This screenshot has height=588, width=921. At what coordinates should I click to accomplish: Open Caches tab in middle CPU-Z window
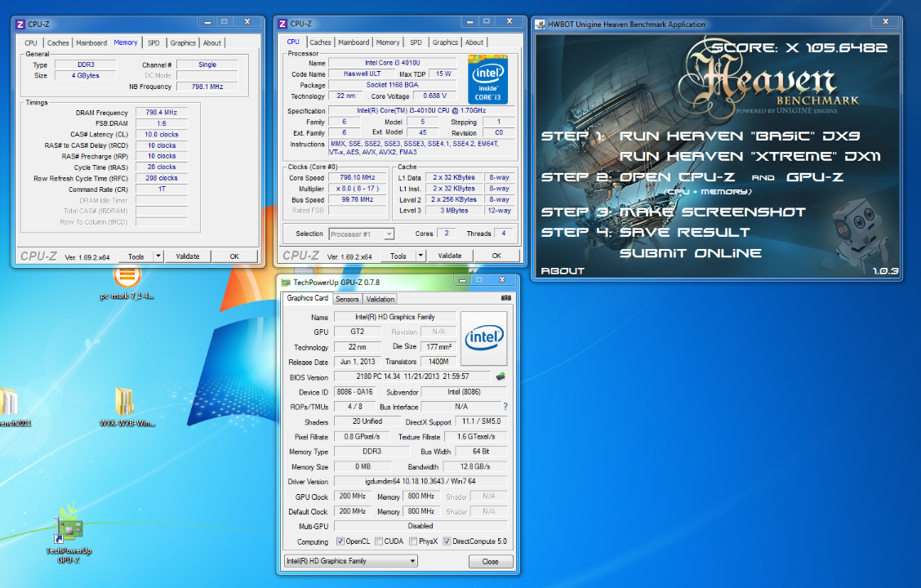coord(321,42)
